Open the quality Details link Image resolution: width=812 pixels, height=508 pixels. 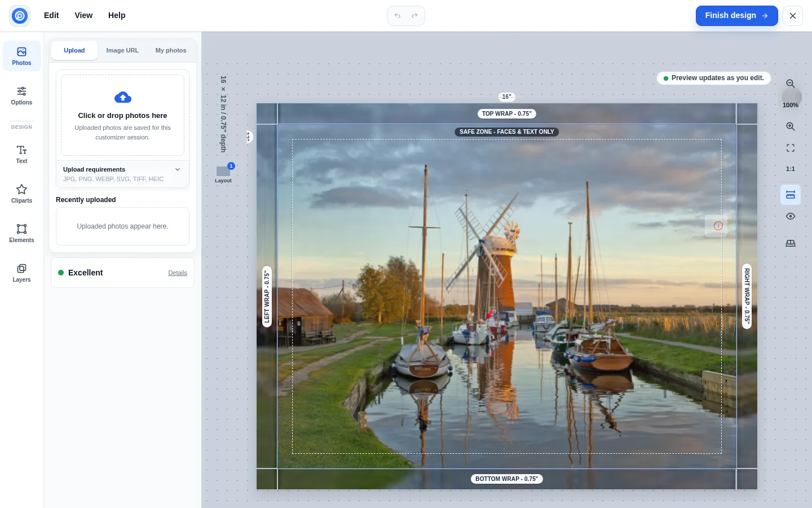point(178,273)
